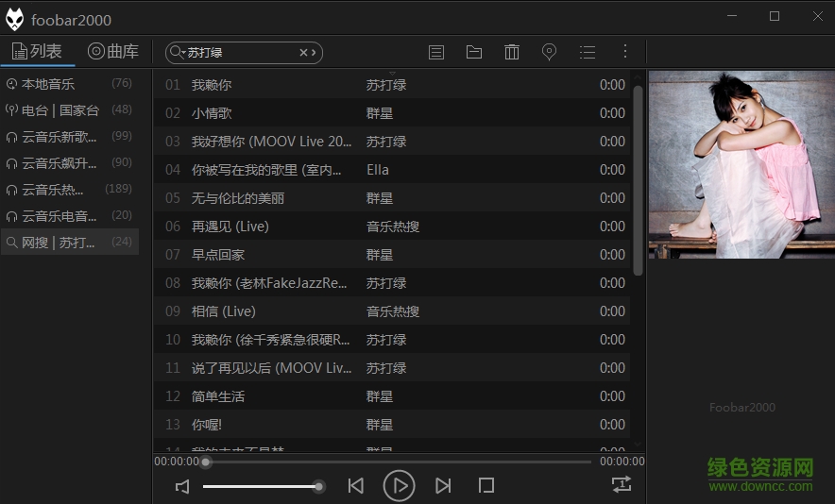835x504 pixels.
Task: Click the playlist vertical scrollbar thumb
Action: [638, 181]
